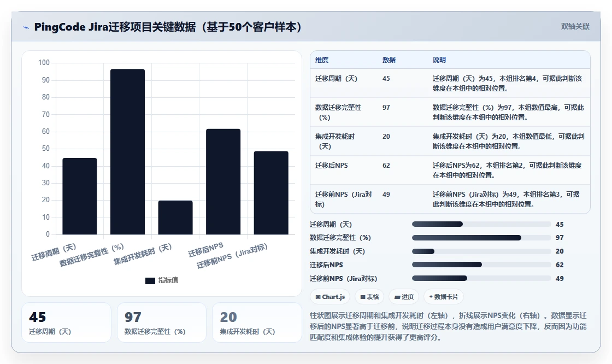
Task: Click the 迁移周期（天）bar in the chart
Action: pos(80,196)
